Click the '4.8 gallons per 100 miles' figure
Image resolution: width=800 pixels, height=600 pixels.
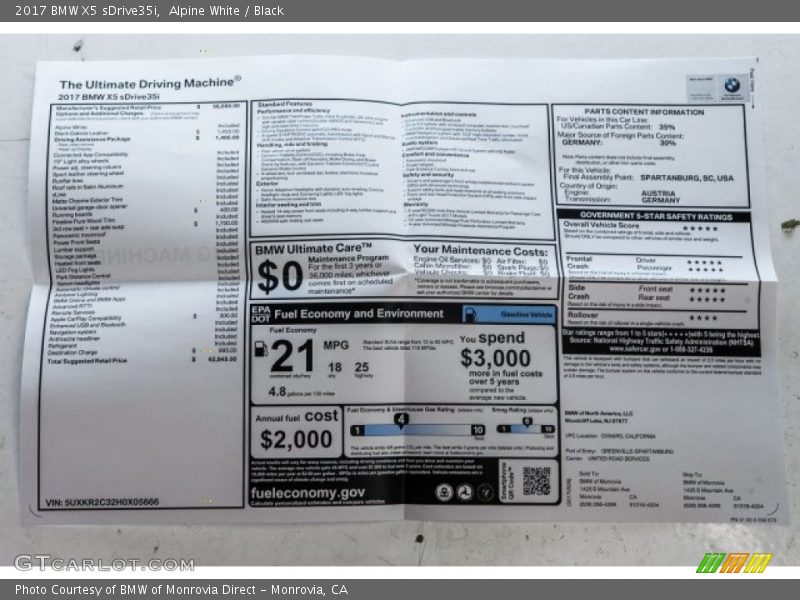click(301, 392)
